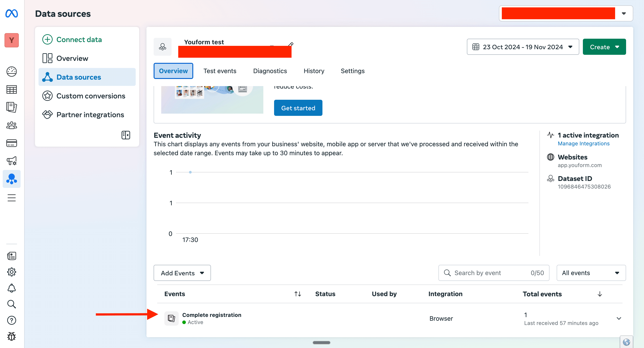Image resolution: width=644 pixels, height=348 pixels.
Task: Click the Complete registration event name
Action: 212,315
